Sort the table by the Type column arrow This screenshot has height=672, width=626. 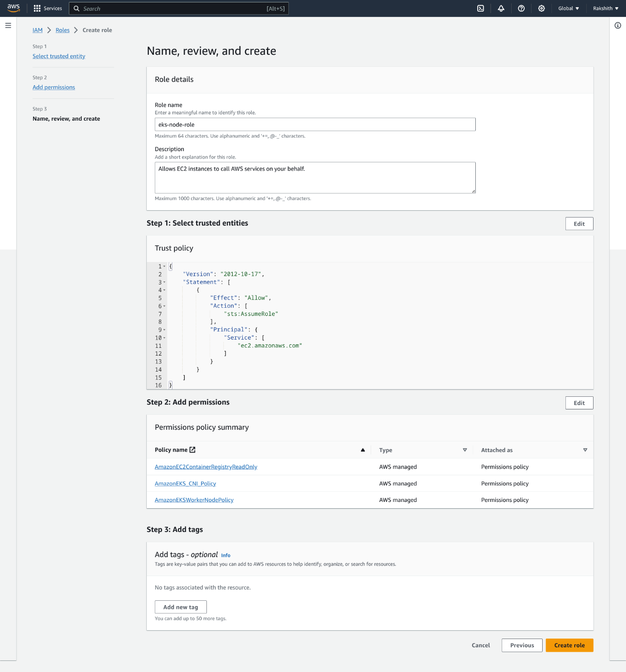465,450
